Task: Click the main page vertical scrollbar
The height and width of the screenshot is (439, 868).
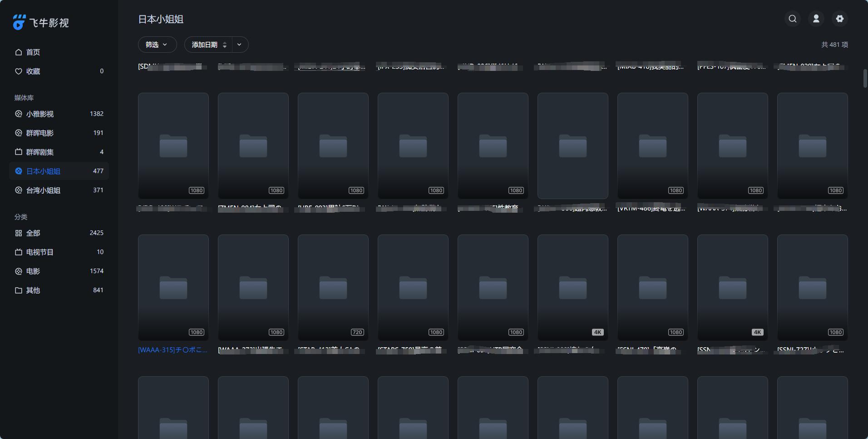Action: pos(865,78)
